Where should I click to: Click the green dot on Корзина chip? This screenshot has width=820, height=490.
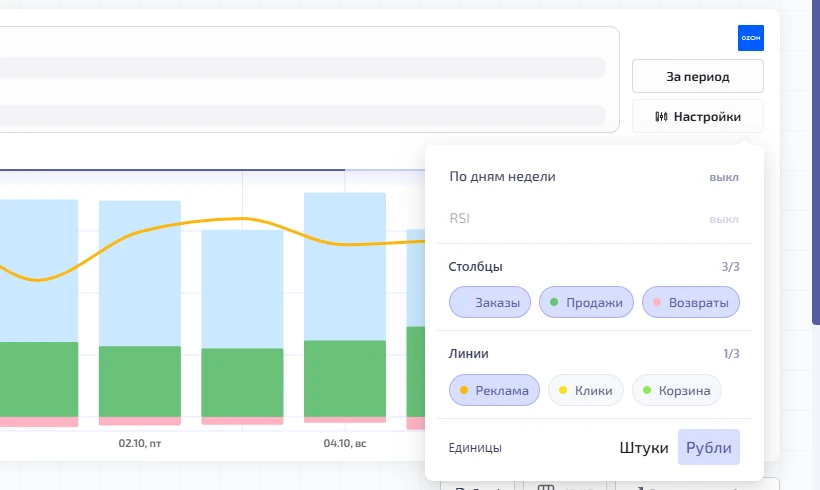coord(647,390)
